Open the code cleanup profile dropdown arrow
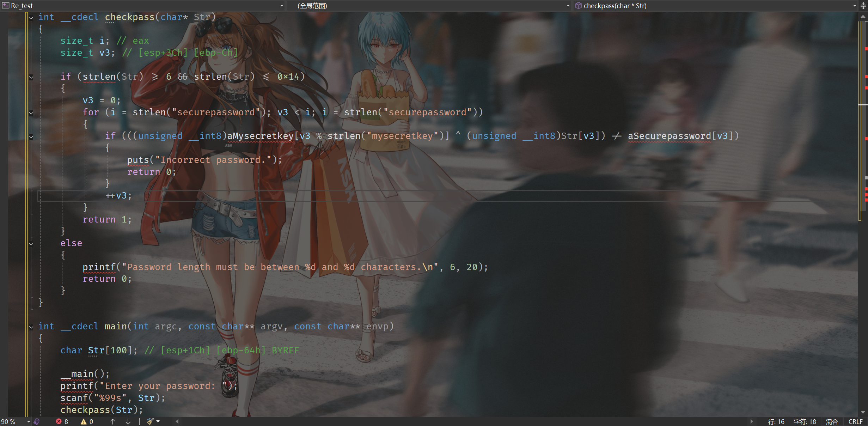868x426 pixels. 158,421
